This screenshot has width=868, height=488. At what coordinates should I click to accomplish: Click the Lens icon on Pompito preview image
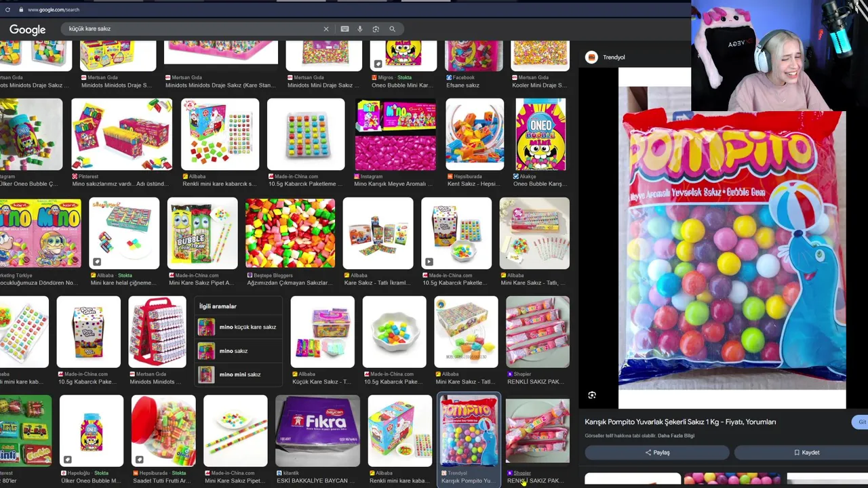coord(592,395)
